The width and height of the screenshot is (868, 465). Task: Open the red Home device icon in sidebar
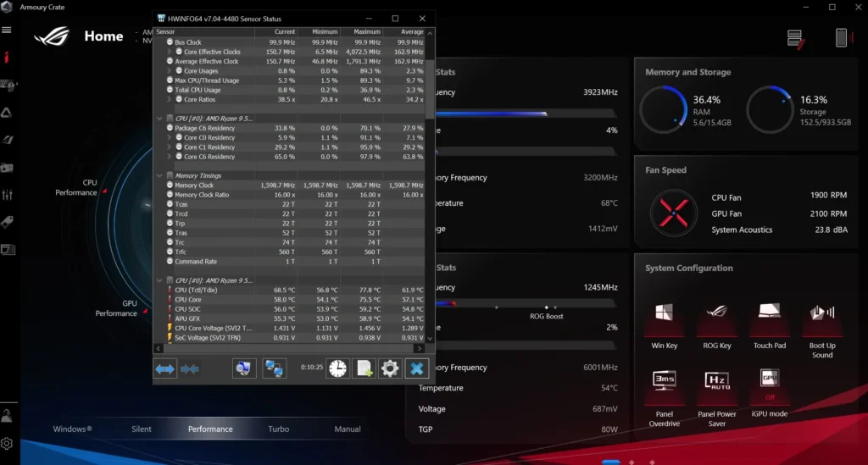click(7, 58)
